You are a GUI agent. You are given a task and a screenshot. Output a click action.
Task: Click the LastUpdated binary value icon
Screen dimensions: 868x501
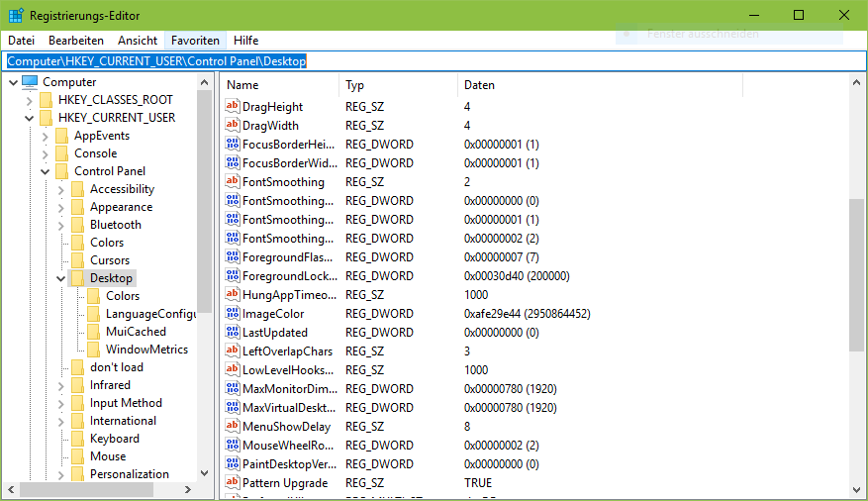click(233, 333)
